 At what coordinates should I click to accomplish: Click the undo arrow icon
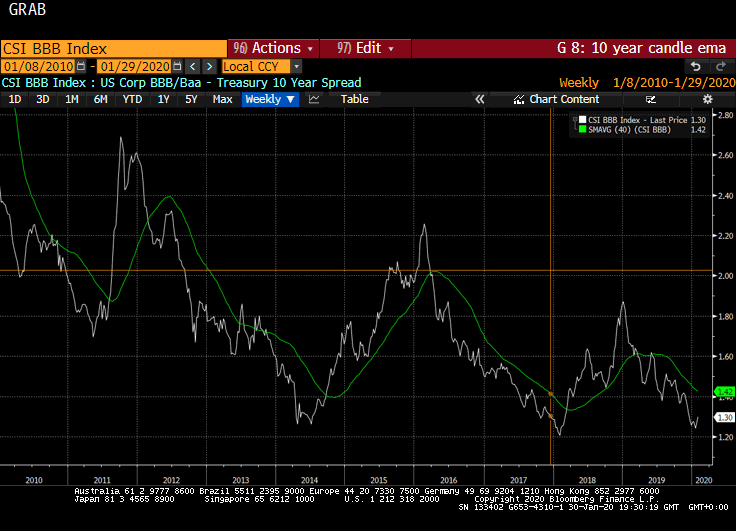click(x=694, y=66)
